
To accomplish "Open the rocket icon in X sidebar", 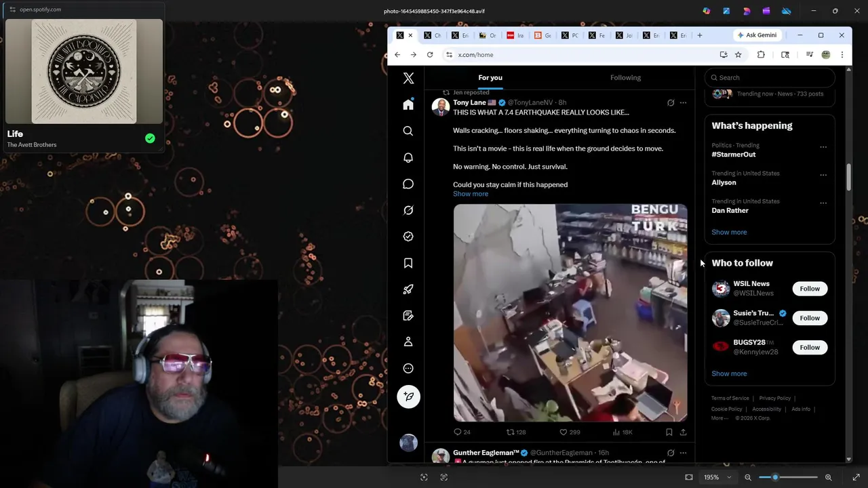I will pyautogui.click(x=408, y=289).
